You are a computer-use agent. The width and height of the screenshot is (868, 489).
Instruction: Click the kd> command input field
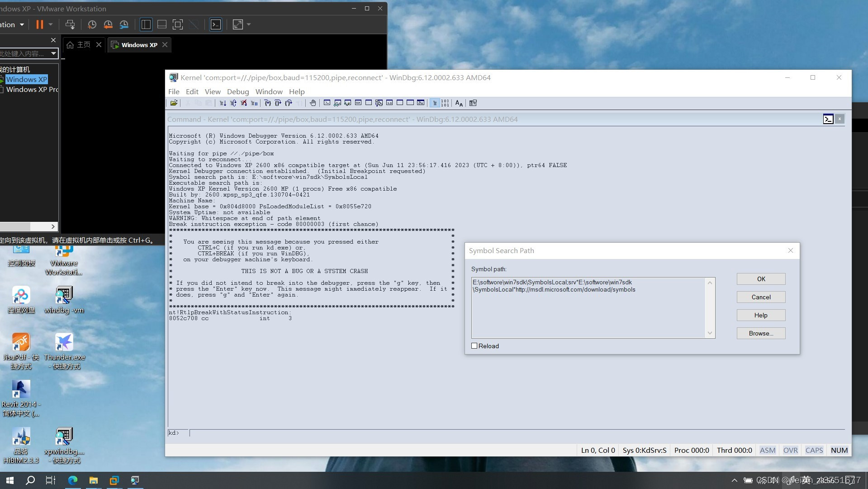(317, 433)
